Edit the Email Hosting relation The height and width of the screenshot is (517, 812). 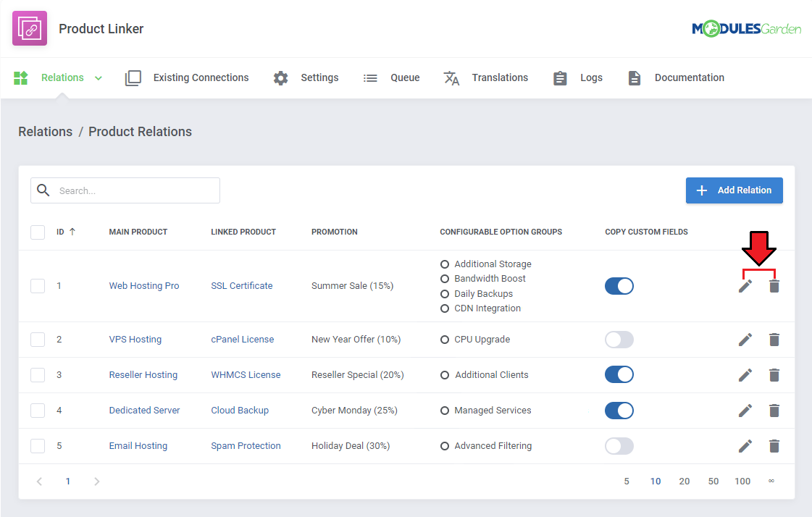(x=745, y=446)
